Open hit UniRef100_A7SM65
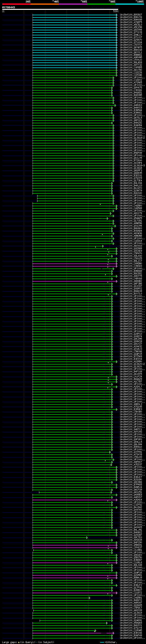 (131, 82)
